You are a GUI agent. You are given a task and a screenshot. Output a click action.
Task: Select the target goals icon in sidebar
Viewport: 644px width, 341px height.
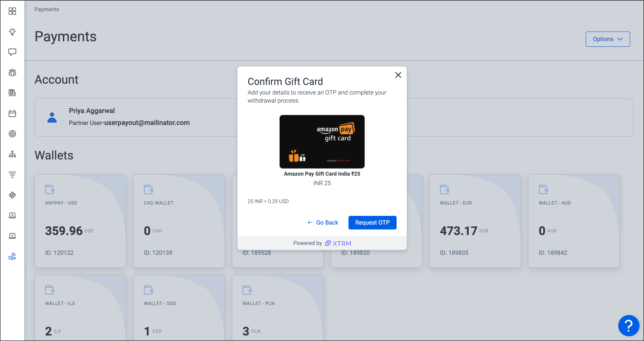(x=12, y=134)
